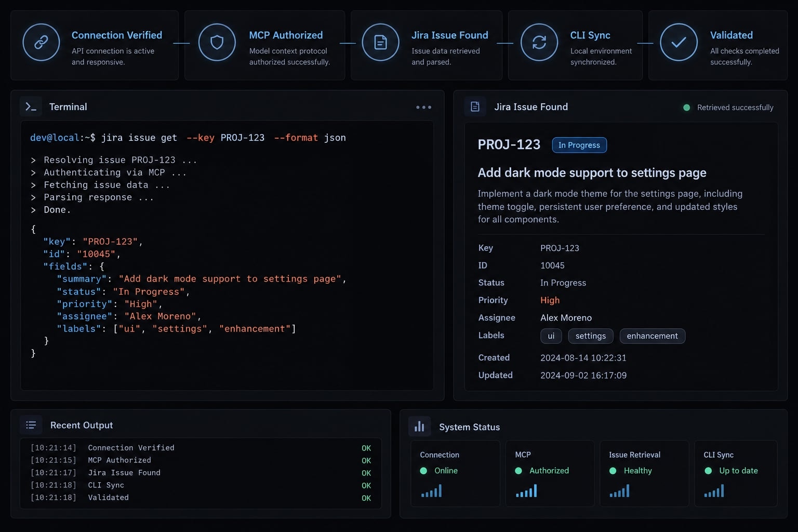Viewport: 798px width, 532px height.
Task: Click the Jira Issue panel document icon
Action: (475, 107)
